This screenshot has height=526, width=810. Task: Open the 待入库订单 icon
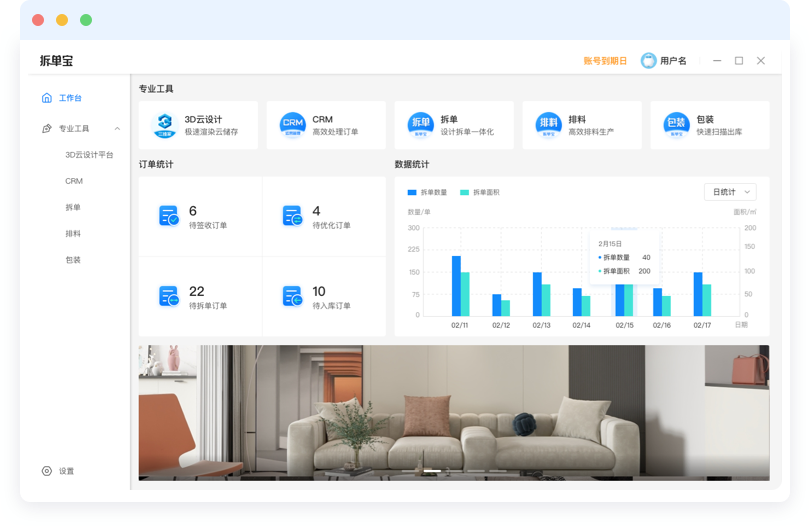coord(293,297)
